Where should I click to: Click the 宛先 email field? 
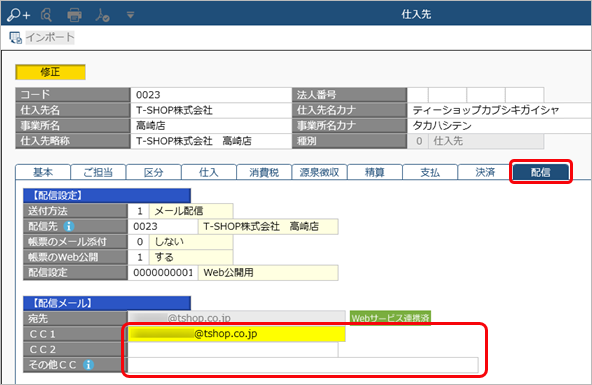pos(237,318)
